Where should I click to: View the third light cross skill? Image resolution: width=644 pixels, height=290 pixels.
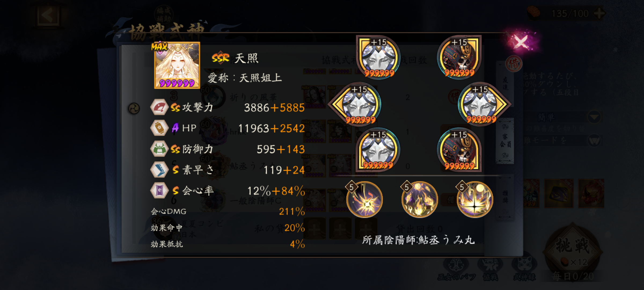pyautogui.click(x=475, y=199)
